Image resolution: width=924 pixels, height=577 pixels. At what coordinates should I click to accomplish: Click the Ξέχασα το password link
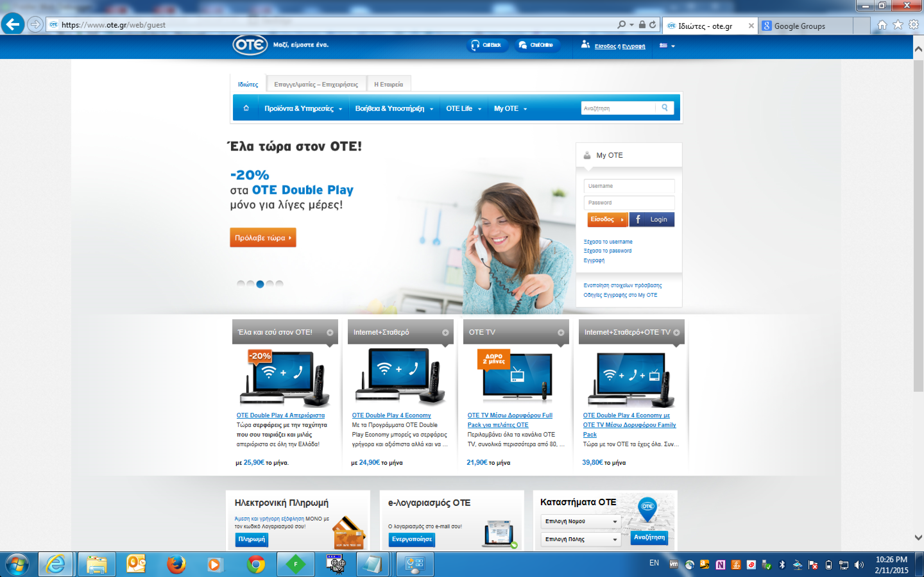(607, 251)
